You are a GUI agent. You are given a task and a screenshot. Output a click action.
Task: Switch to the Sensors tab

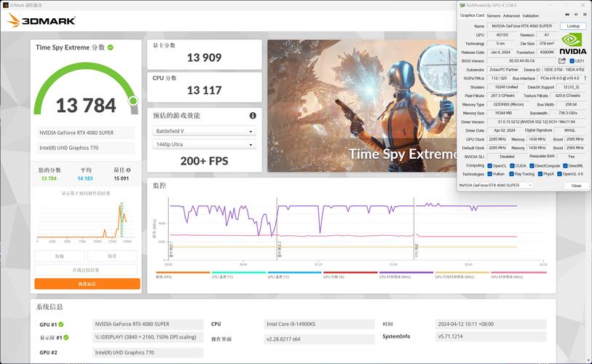pyautogui.click(x=493, y=15)
